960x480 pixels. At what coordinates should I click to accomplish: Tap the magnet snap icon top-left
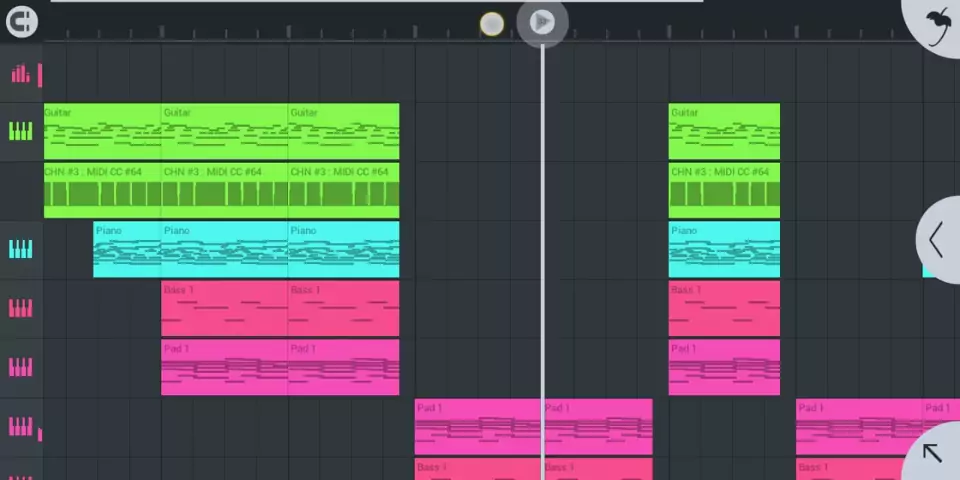point(21,21)
